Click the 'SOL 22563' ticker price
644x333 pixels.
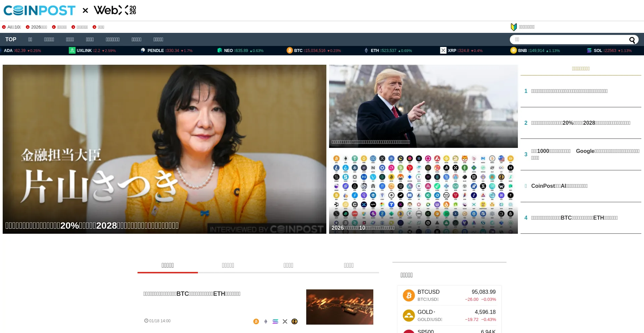tap(609, 51)
